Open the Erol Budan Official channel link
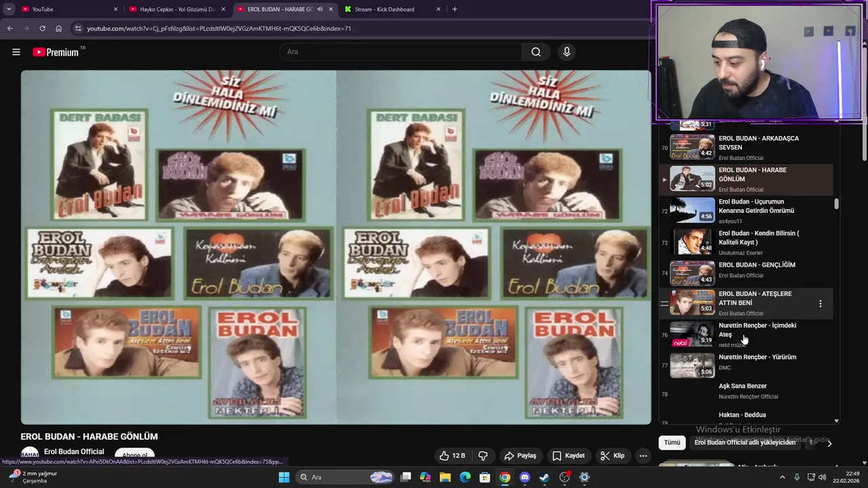The width and height of the screenshot is (868, 488). click(x=74, y=451)
